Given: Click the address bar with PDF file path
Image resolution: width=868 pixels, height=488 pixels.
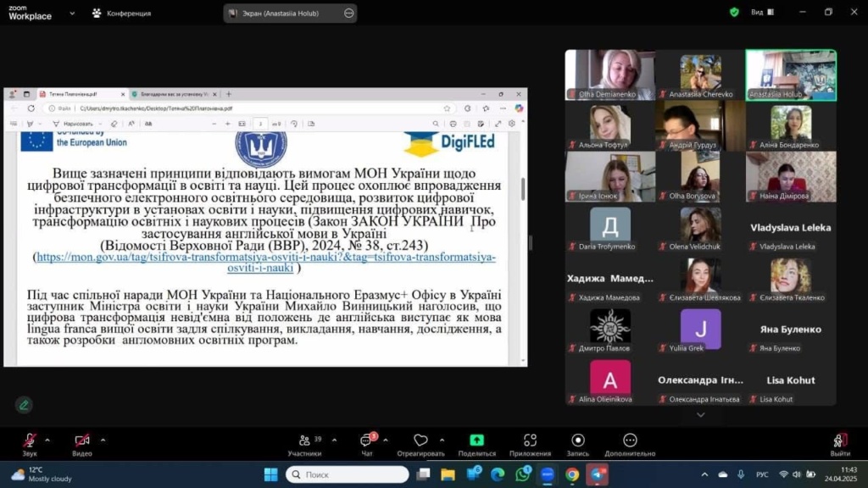Looking at the screenshot, I should [249, 108].
